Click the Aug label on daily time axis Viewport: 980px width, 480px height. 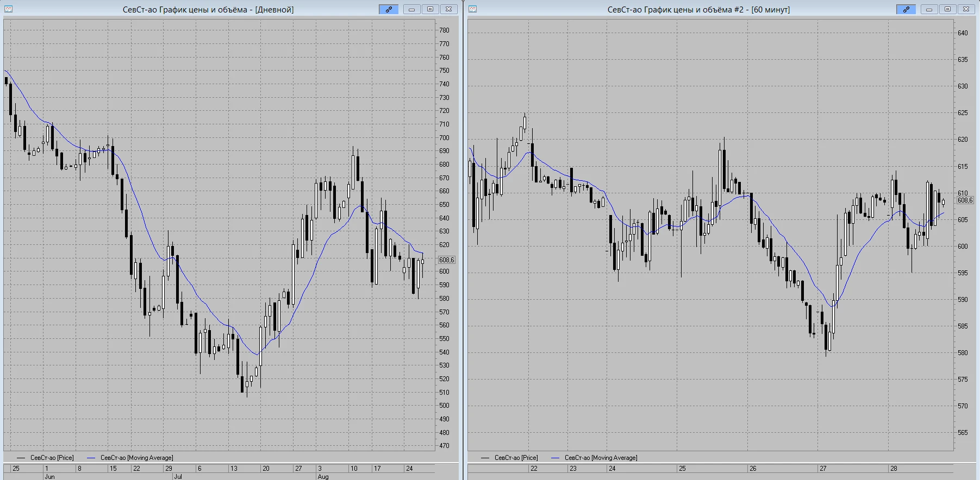point(323,476)
